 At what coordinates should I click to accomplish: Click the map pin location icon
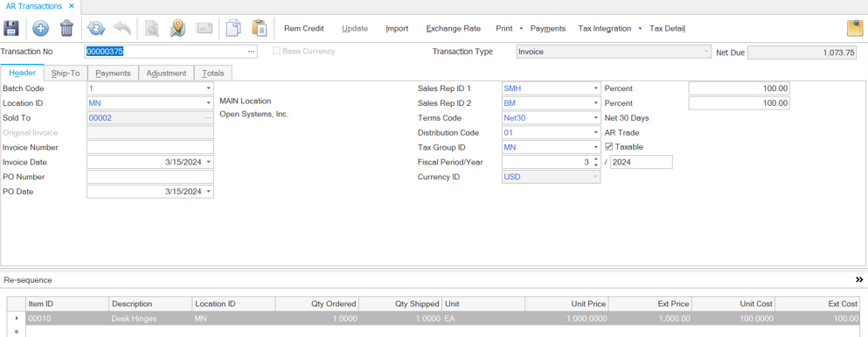177,28
